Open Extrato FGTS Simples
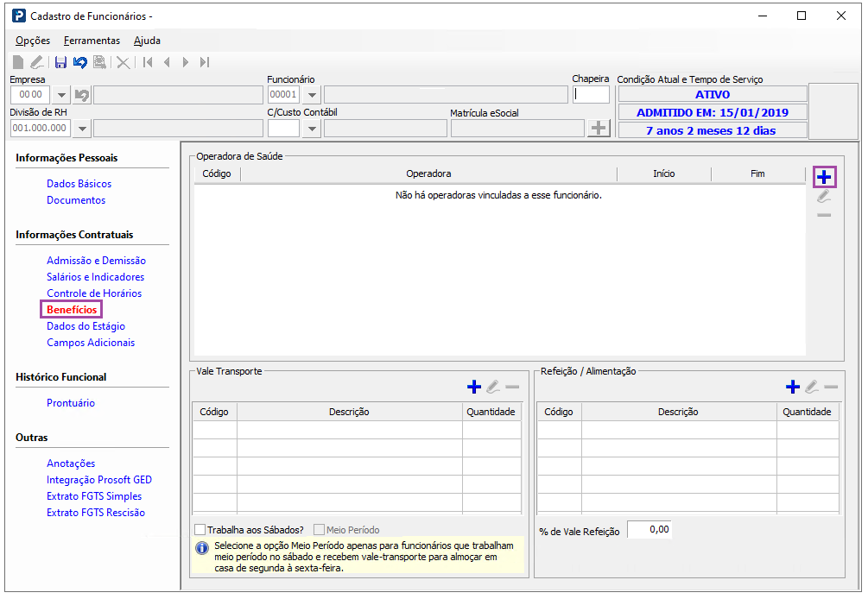Image resolution: width=868 pixels, height=599 pixels. [x=94, y=496]
